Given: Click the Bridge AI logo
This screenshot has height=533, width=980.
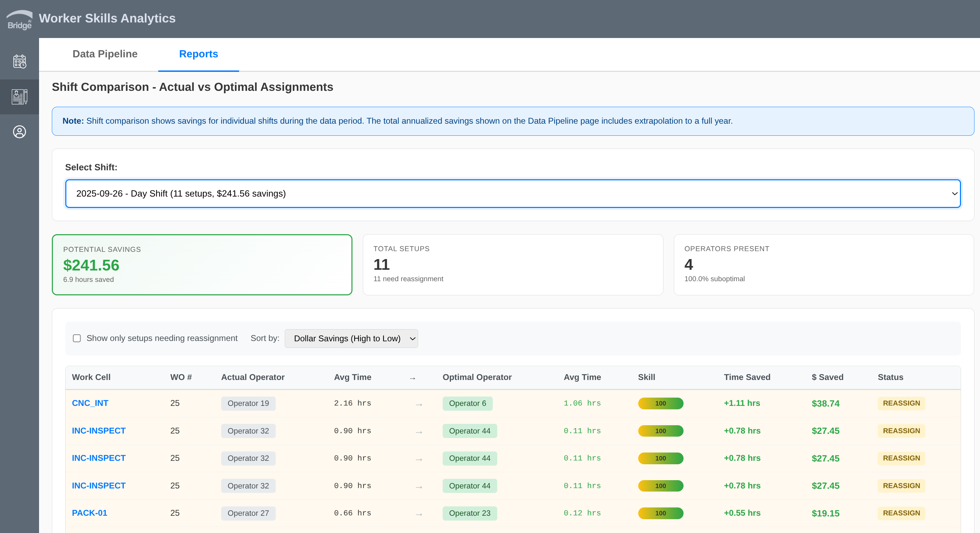Looking at the screenshot, I should coord(19,20).
